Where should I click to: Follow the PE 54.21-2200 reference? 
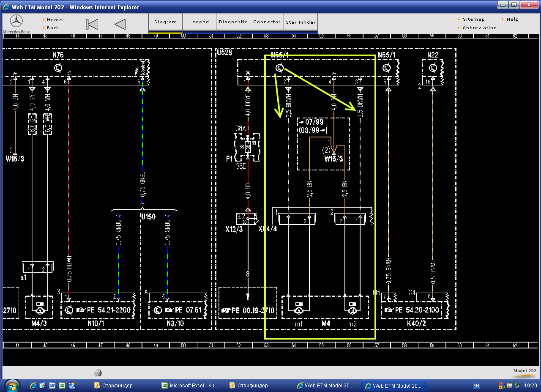(104, 310)
